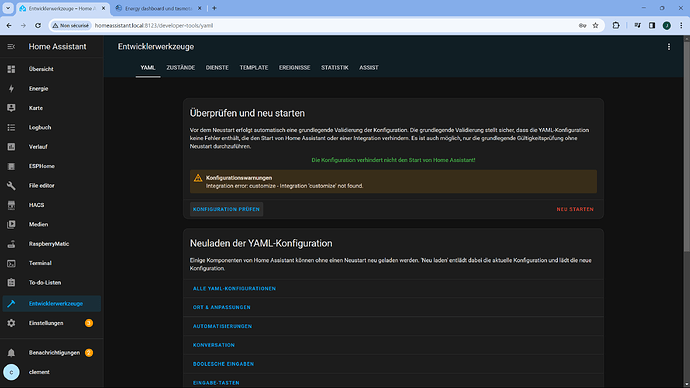Image resolution: width=690 pixels, height=388 pixels.
Task: Reload BOOLESCHE EINGABEN
Action: tap(223, 364)
